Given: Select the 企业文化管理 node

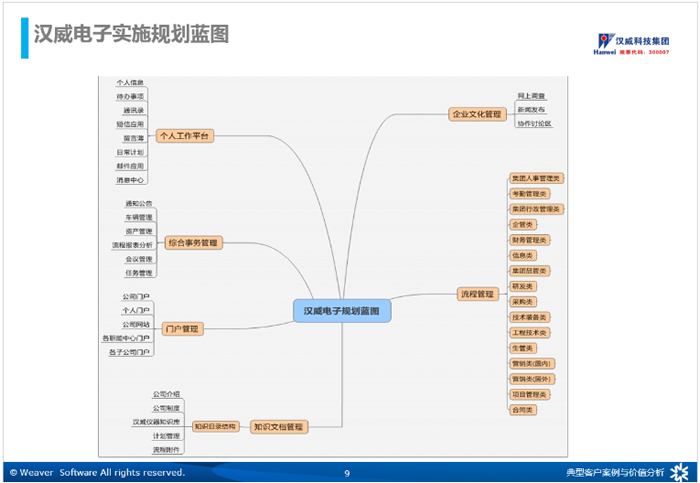Looking at the screenshot, I should coord(477,114).
